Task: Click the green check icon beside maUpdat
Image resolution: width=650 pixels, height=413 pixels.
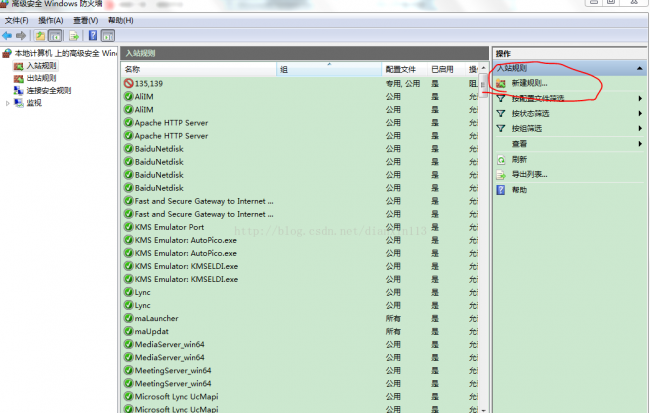Action: (x=129, y=331)
